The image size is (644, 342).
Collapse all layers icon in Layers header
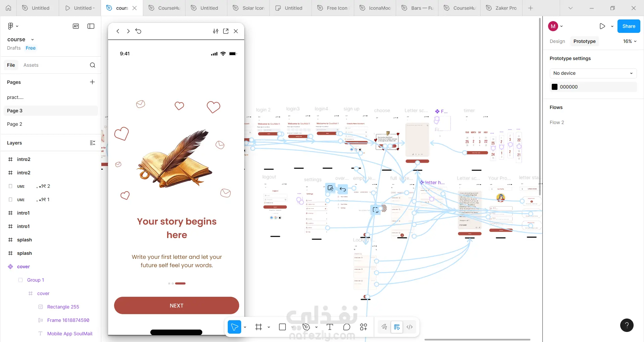click(93, 143)
